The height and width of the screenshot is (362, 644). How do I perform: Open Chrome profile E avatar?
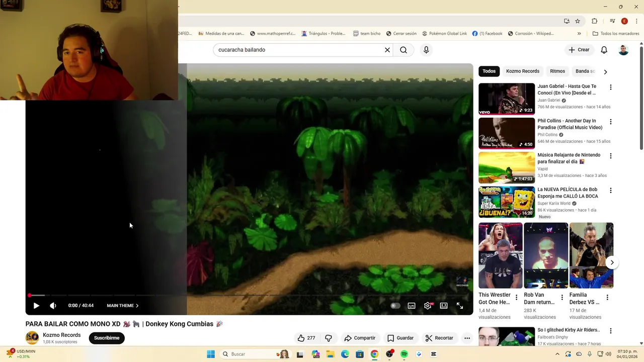624,21
